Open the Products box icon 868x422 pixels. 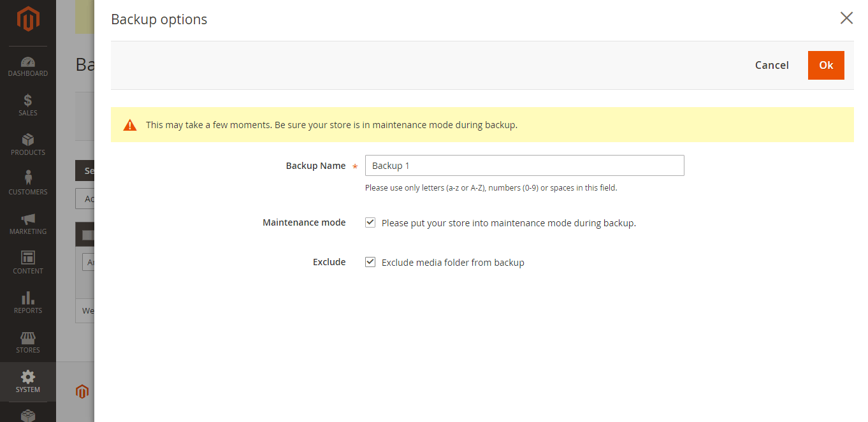[x=28, y=140]
